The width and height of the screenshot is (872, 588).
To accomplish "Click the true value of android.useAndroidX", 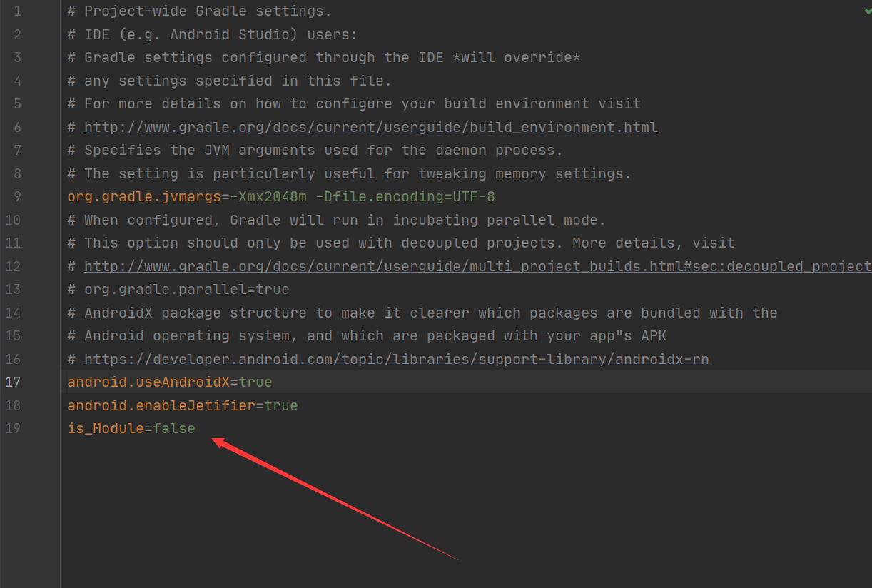I will (x=255, y=382).
